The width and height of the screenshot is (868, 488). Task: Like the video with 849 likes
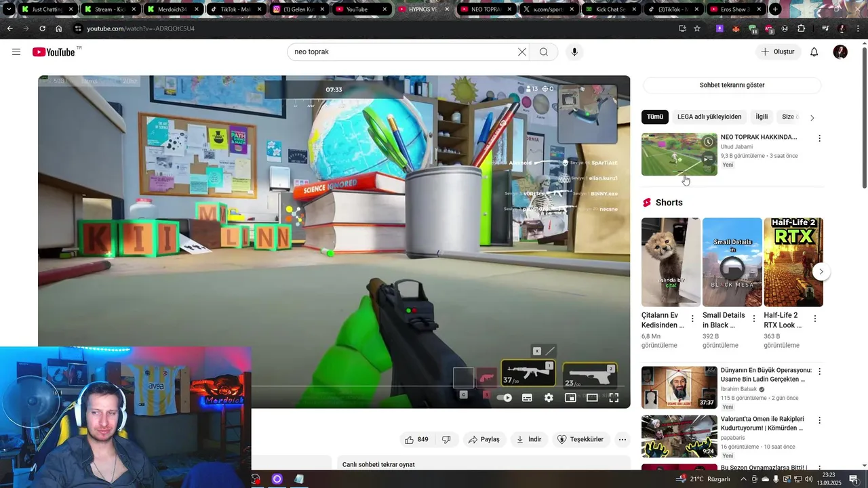416,439
